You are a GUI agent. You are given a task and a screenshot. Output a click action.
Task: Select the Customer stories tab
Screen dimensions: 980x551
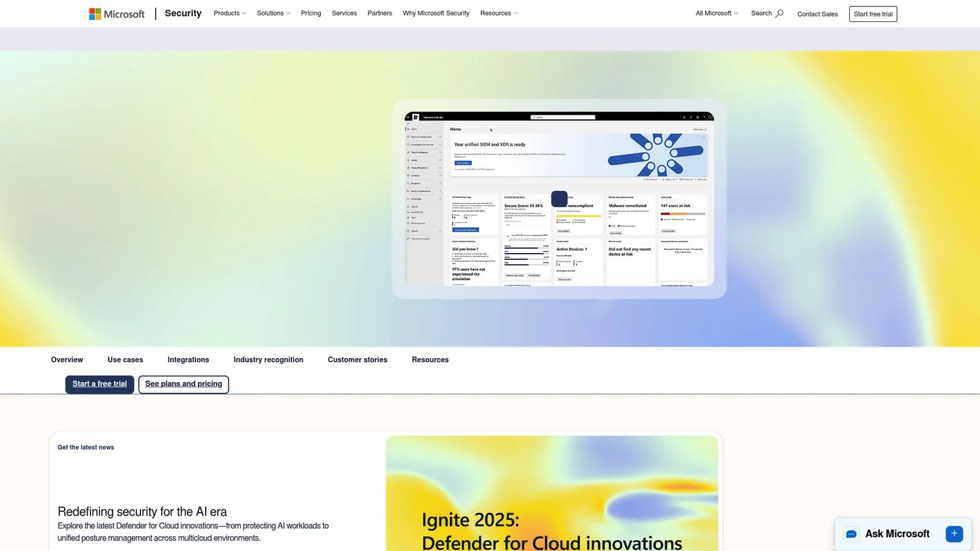point(357,360)
